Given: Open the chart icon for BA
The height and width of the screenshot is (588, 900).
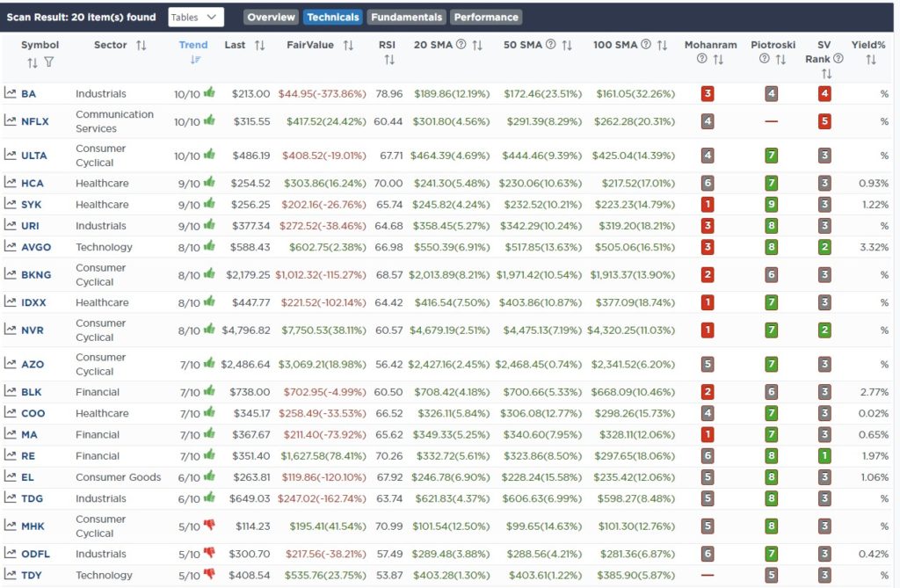Looking at the screenshot, I should coord(11,92).
